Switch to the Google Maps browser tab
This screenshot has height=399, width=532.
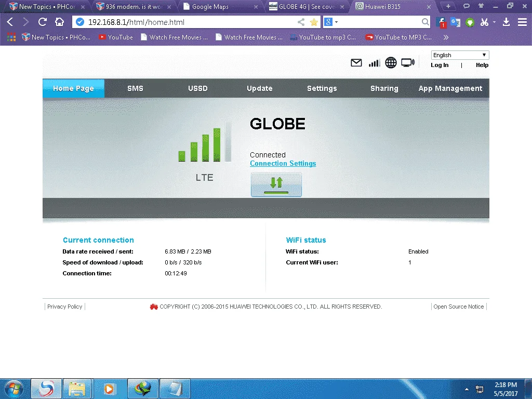click(x=220, y=6)
